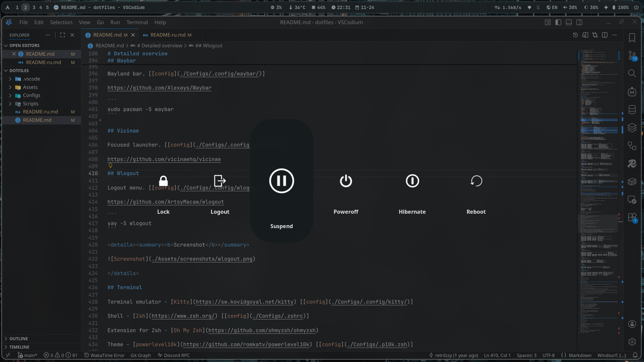Image resolution: width=644 pixels, height=362 pixels.
Task: Open the Terminal menu
Action: point(137,22)
